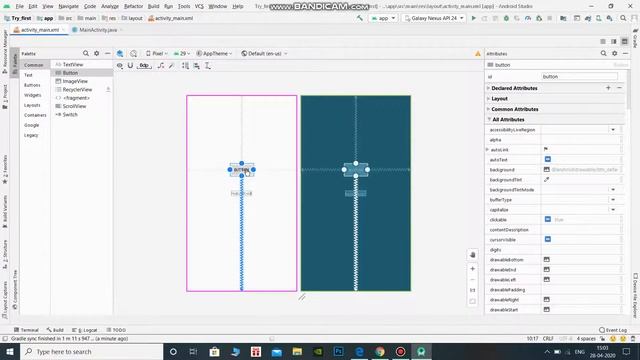Add a declared attribute with plus icon
The image size is (640, 360).
(x=608, y=88)
